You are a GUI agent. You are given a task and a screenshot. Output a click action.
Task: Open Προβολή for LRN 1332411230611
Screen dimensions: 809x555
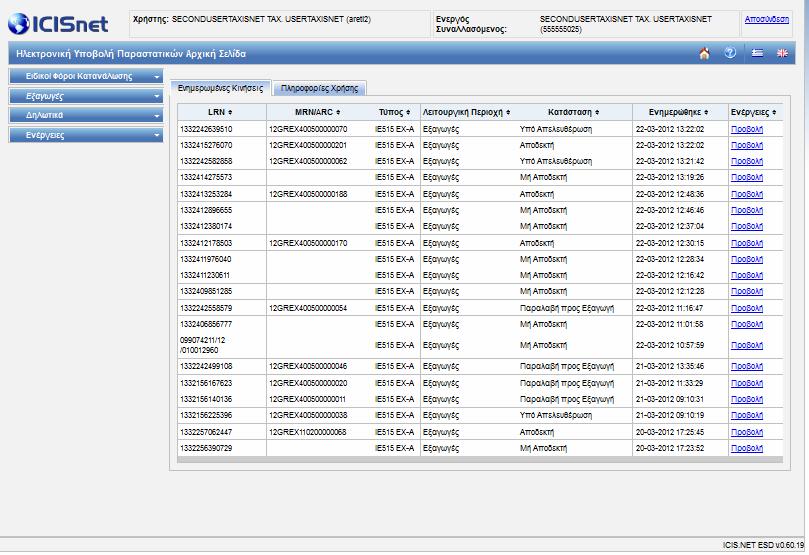747,275
